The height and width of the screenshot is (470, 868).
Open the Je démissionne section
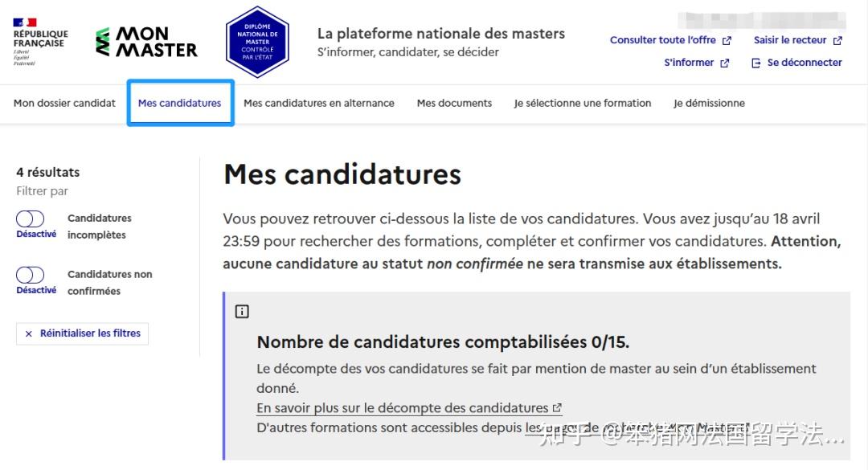click(709, 103)
